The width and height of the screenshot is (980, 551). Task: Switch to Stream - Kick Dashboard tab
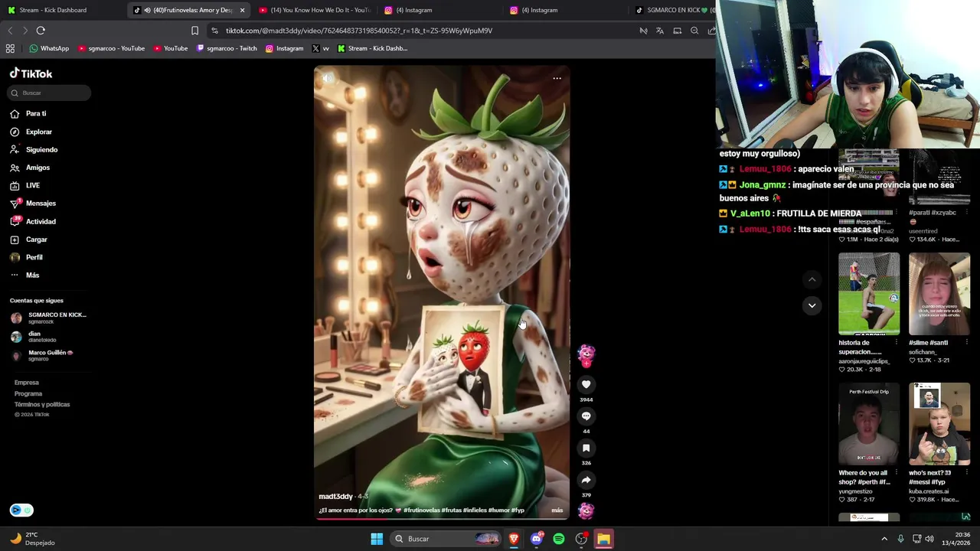pos(52,10)
